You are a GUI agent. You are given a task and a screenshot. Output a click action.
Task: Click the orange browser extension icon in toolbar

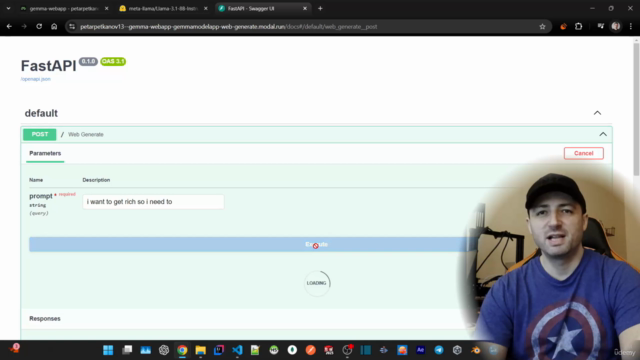(563, 27)
